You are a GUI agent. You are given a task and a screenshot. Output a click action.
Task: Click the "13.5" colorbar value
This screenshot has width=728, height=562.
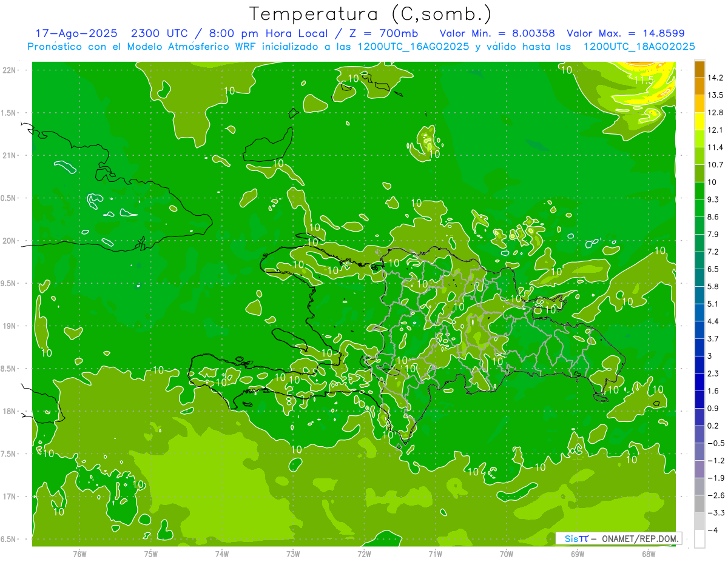tap(715, 95)
